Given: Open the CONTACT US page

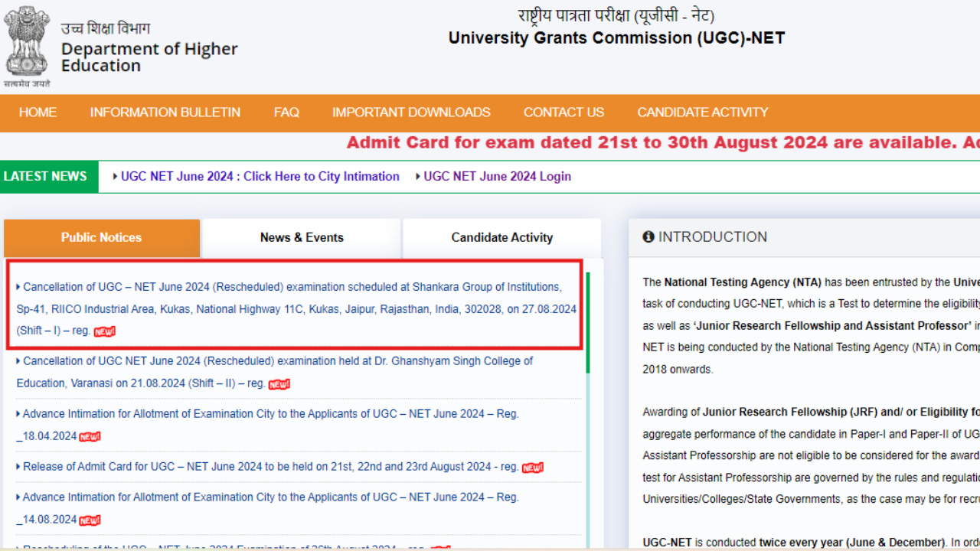Looking at the screenshot, I should 563,112.
